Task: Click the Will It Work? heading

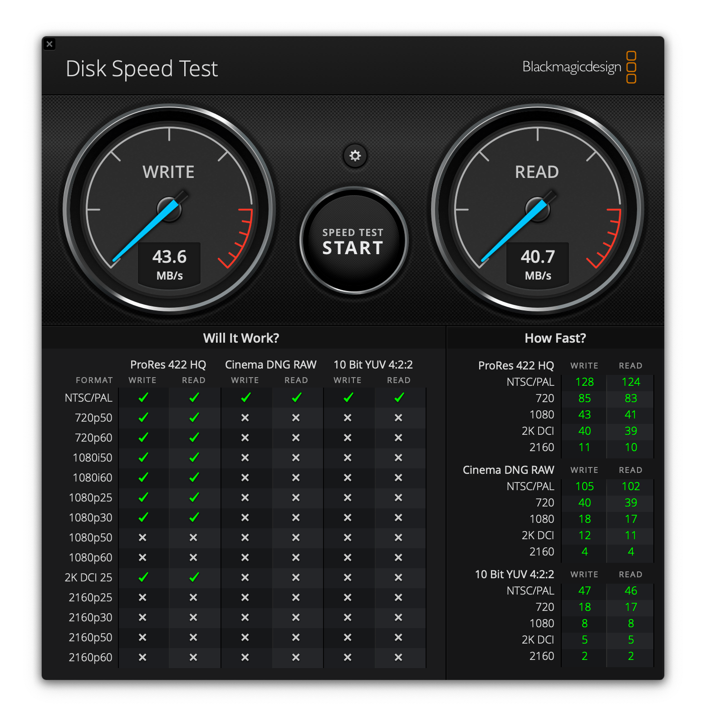Action: 241,338
